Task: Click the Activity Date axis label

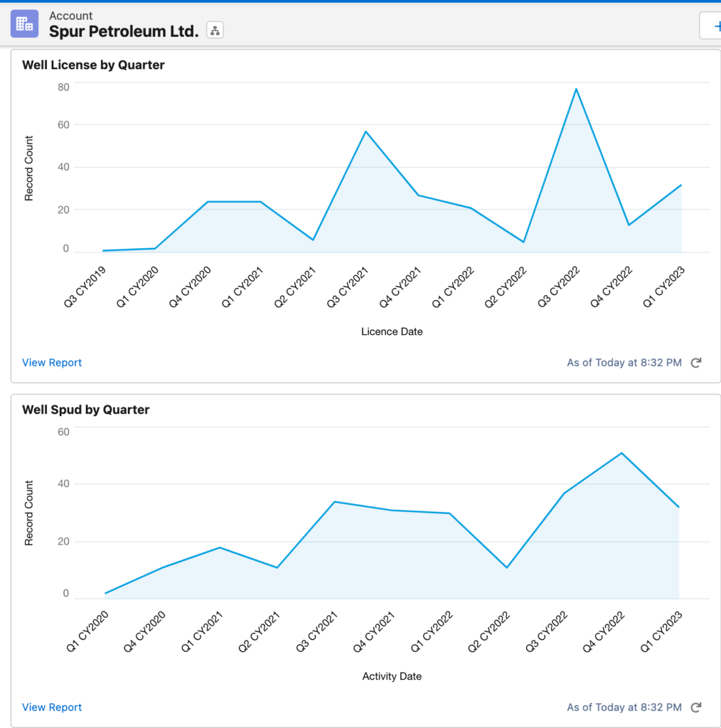Action: click(x=392, y=676)
